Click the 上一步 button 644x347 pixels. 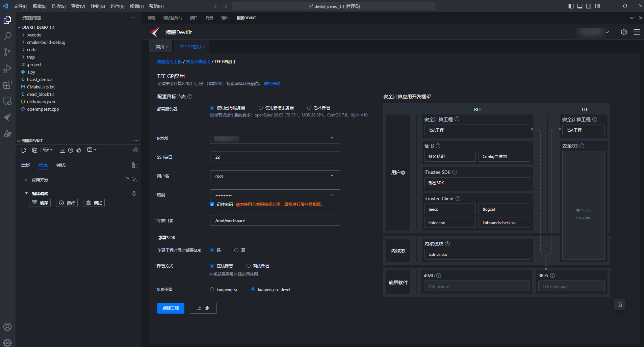(203, 308)
